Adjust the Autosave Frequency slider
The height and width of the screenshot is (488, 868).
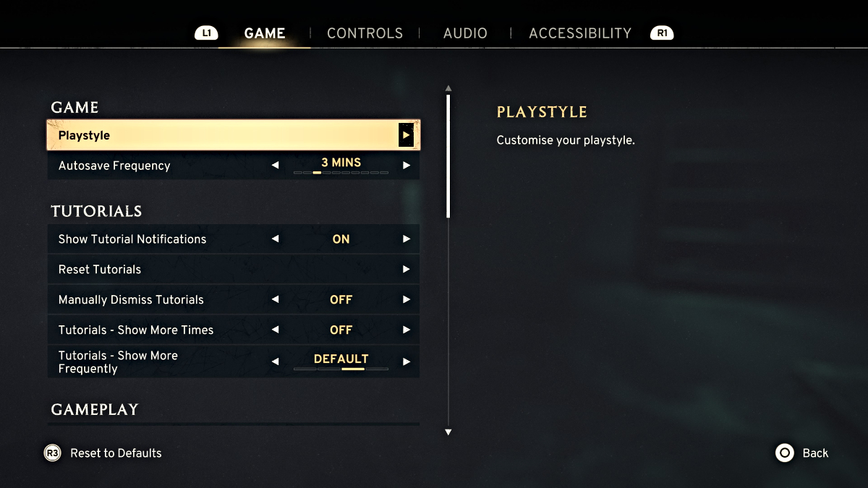tap(341, 174)
